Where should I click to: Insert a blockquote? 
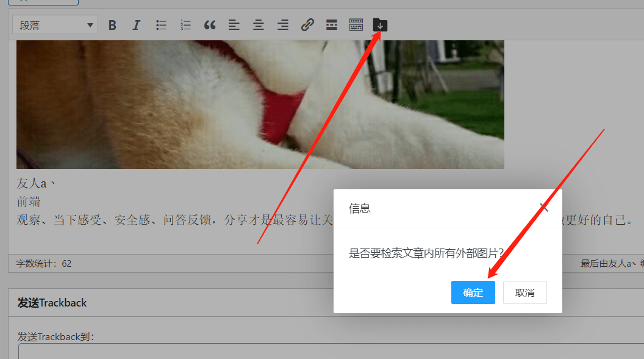click(x=210, y=24)
